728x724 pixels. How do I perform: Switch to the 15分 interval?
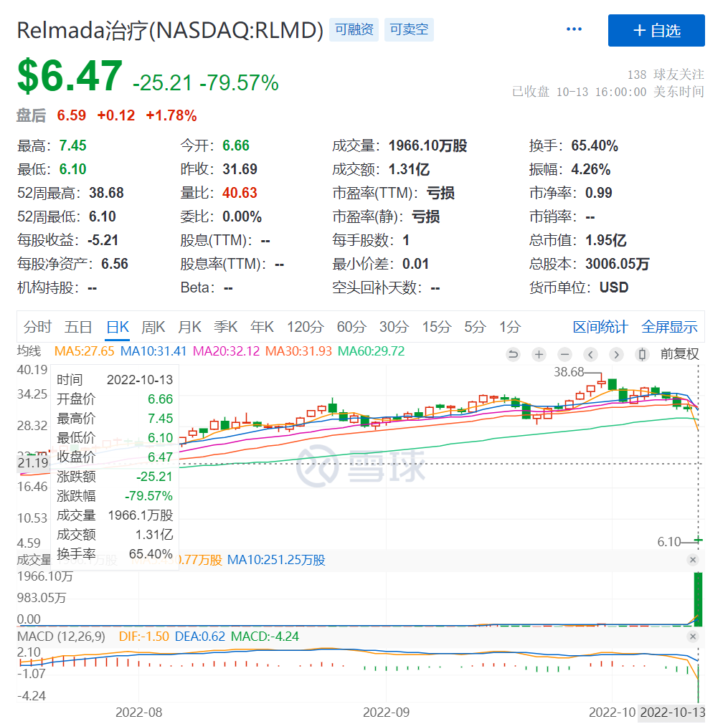pyautogui.click(x=436, y=327)
